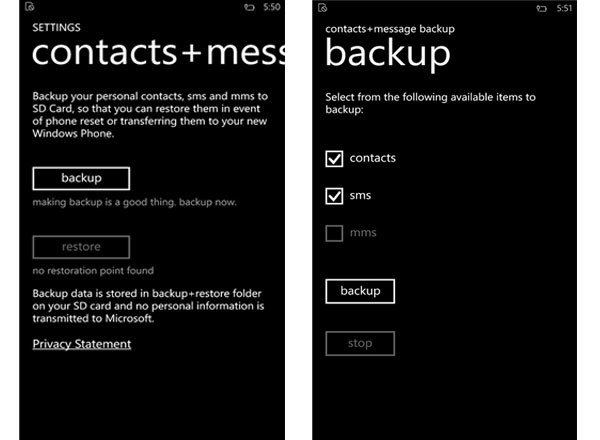Tap the 'no restoration point found' text
Screen dimensions: 600x440
[x=93, y=271]
